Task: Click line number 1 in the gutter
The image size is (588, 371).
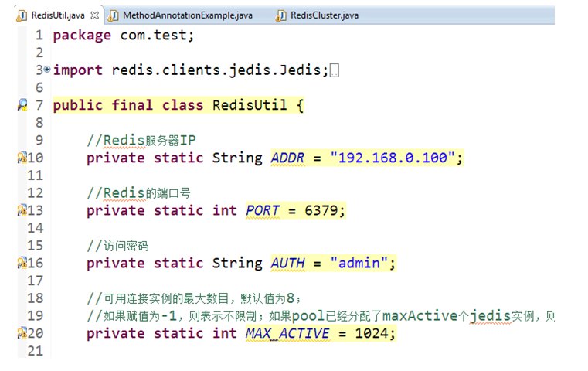Action: coord(39,36)
